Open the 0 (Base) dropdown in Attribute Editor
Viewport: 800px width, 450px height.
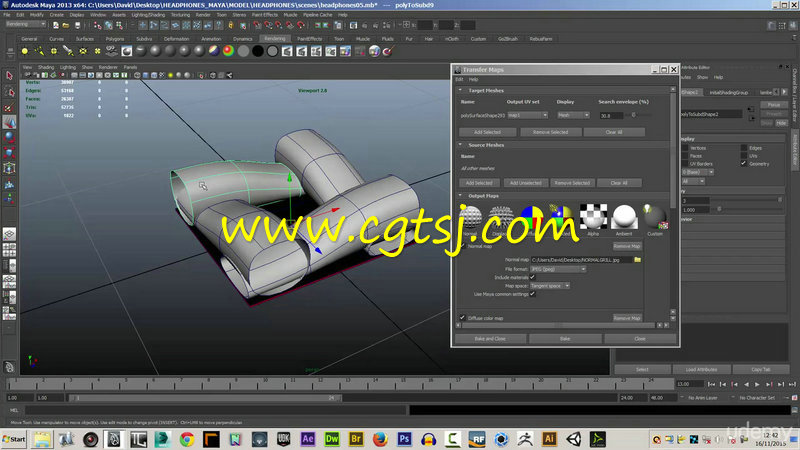click(x=697, y=172)
